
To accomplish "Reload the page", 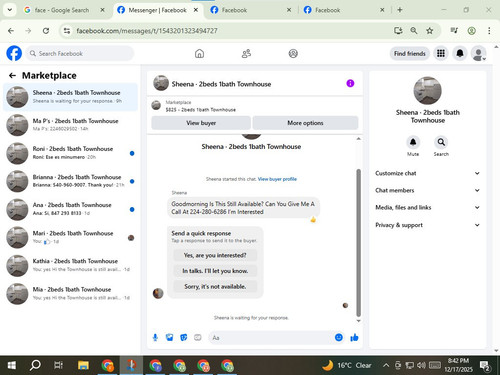I will pyautogui.click(x=46, y=31).
